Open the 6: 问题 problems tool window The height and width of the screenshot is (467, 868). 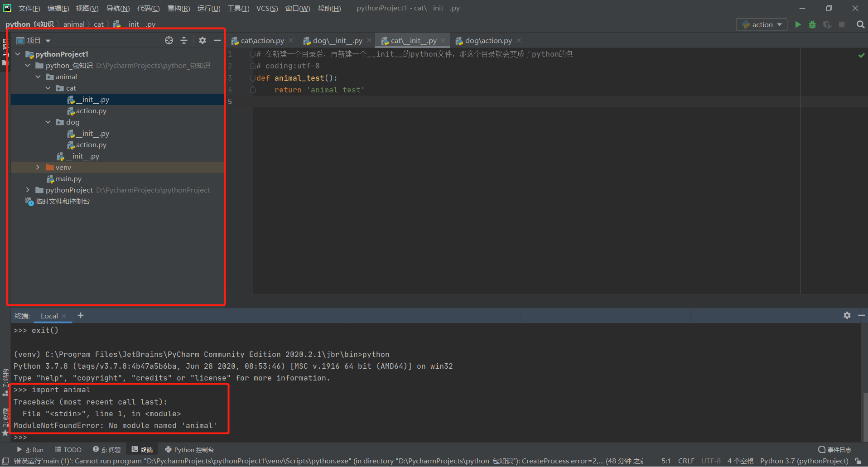[106, 450]
